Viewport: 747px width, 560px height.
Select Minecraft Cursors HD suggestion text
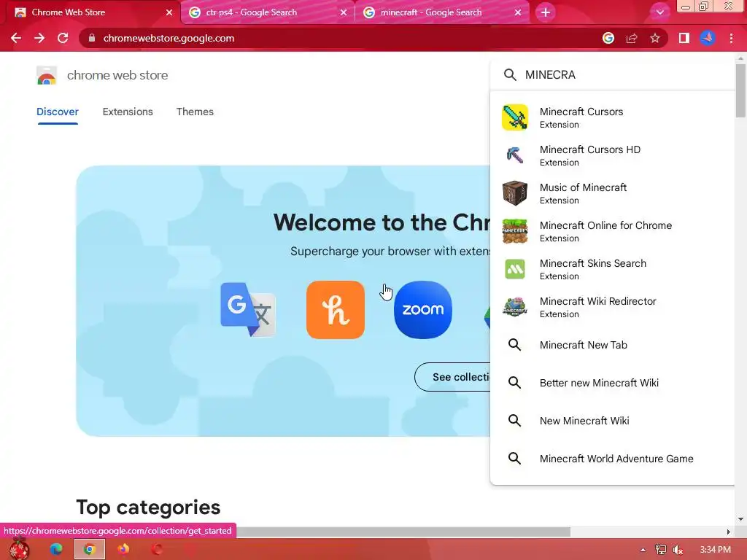tap(589, 149)
